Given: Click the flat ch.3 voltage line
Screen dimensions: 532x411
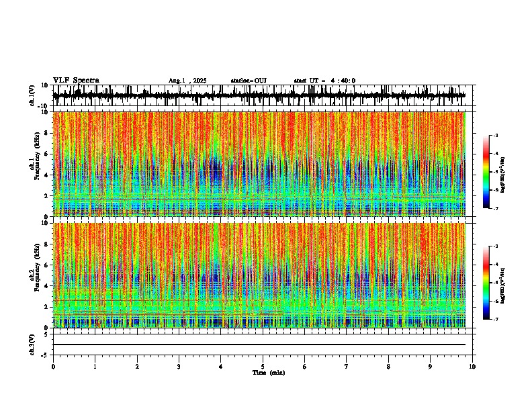Looking at the screenshot, I should (x=259, y=345).
